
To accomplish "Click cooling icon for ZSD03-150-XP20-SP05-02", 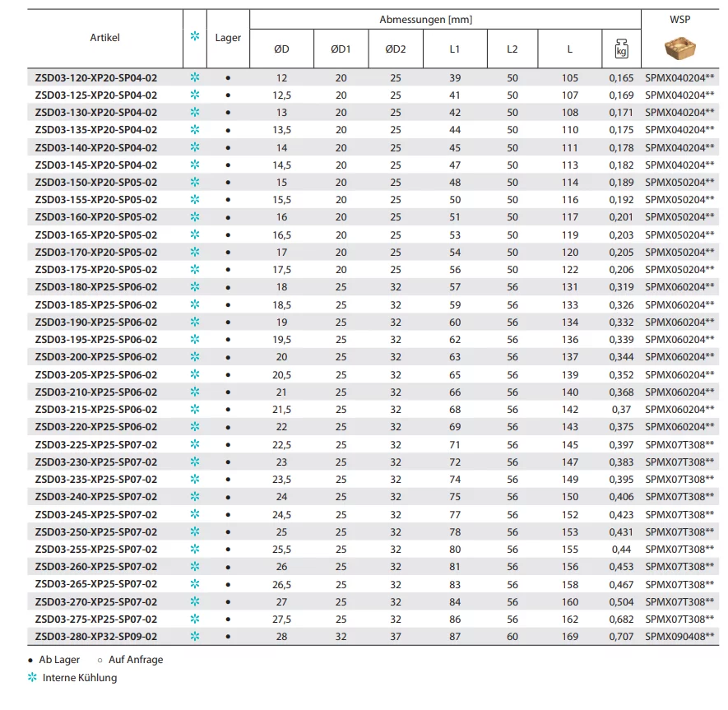I will click(195, 183).
